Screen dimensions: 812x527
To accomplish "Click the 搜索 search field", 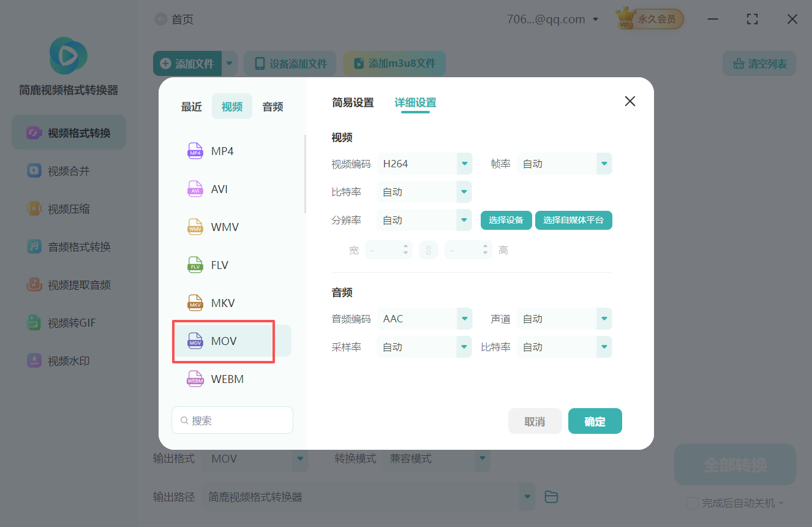I will pyautogui.click(x=232, y=420).
